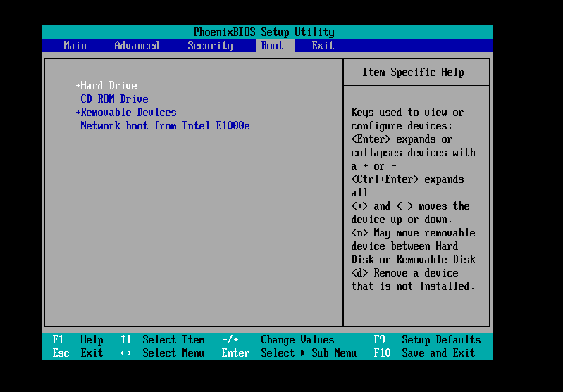Click the -/+ Change Values hint

278,340
